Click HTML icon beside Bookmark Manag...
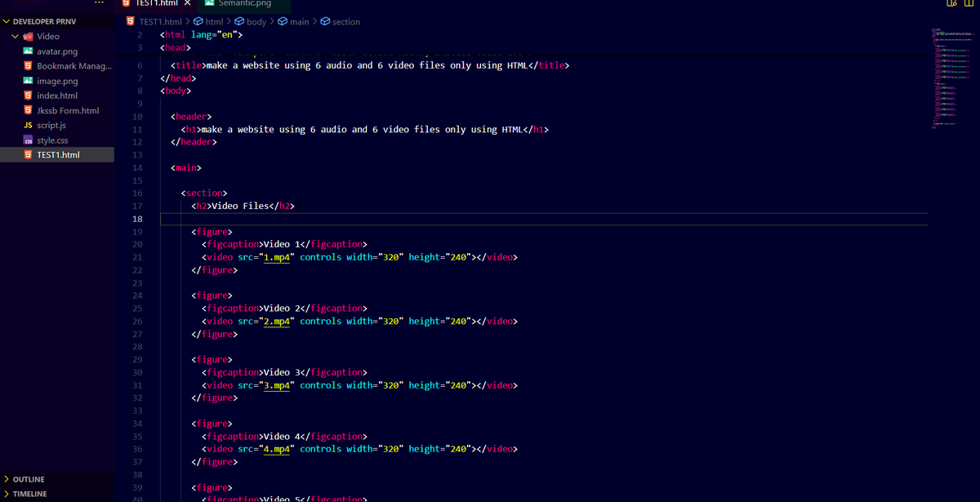 coord(28,66)
